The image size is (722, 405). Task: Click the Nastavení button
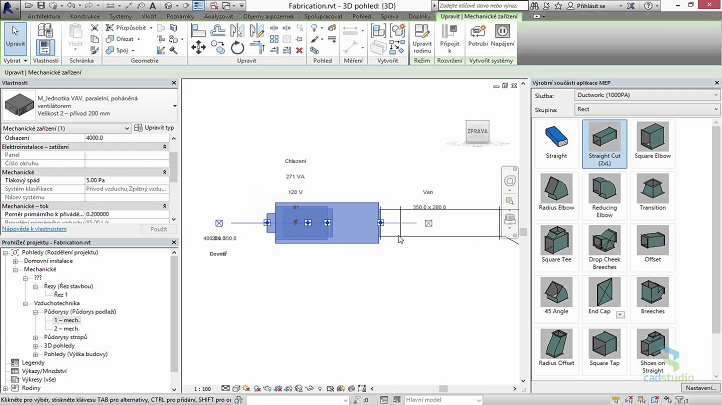[x=700, y=387]
